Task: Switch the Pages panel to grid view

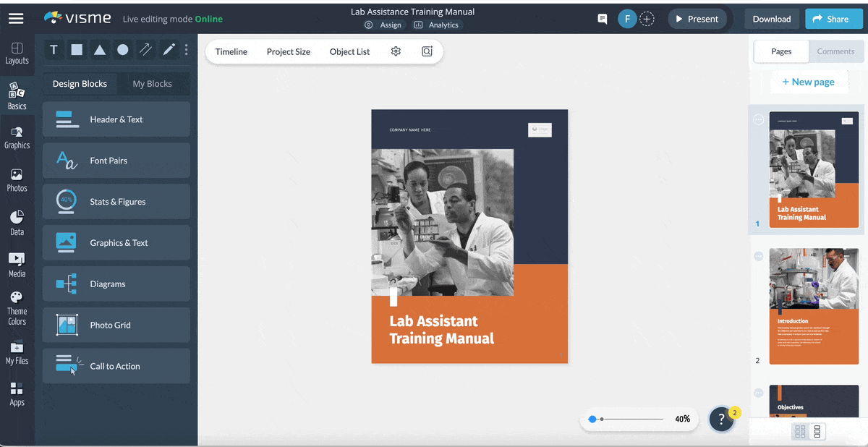Action: coord(799,430)
